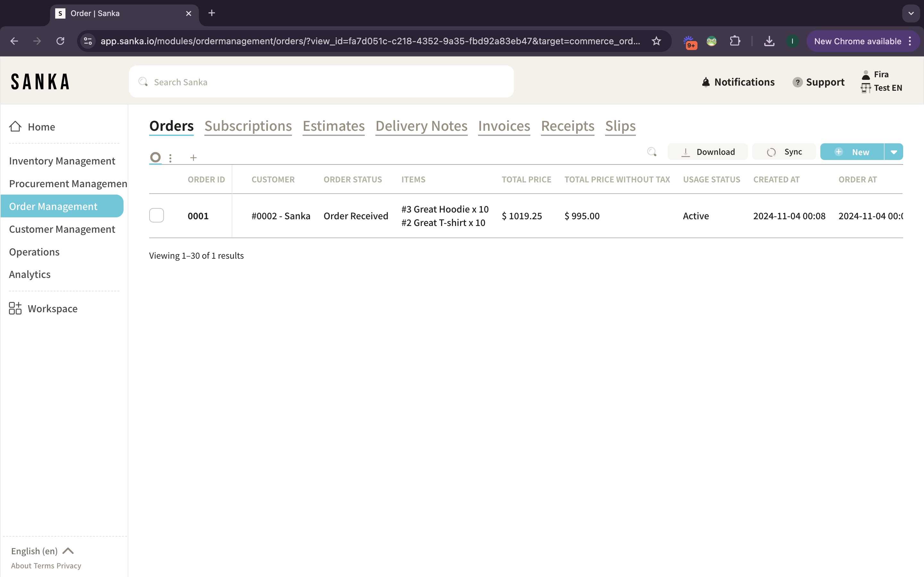Open order ID 0001 link

[x=198, y=216]
